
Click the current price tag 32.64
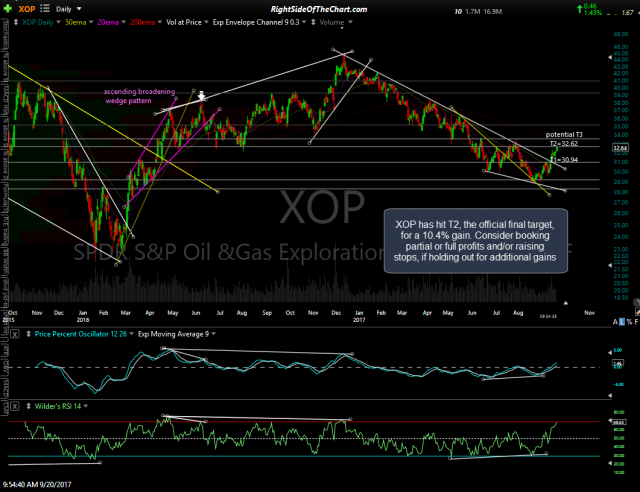(x=620, y=148)
